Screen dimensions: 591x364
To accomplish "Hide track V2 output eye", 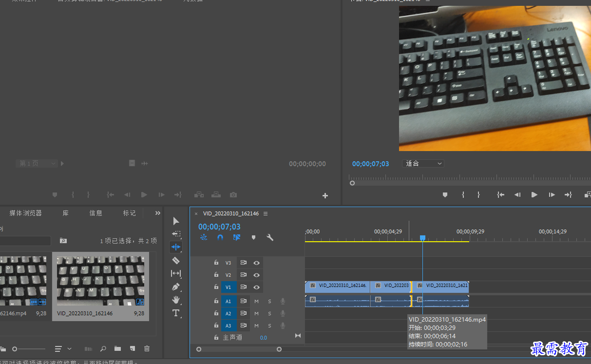I will pyautogui.click(x=256, y=275).
